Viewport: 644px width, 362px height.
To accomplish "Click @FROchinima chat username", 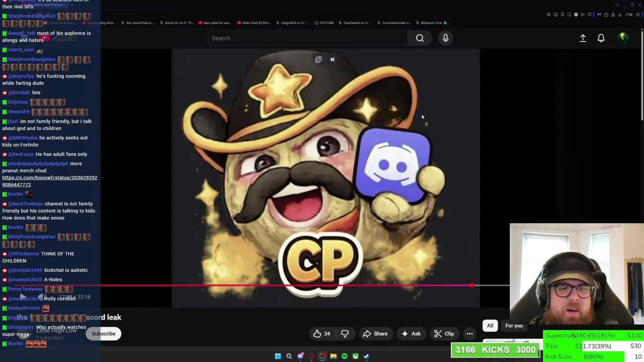I will pyautogui.click(x=23, y=254).
